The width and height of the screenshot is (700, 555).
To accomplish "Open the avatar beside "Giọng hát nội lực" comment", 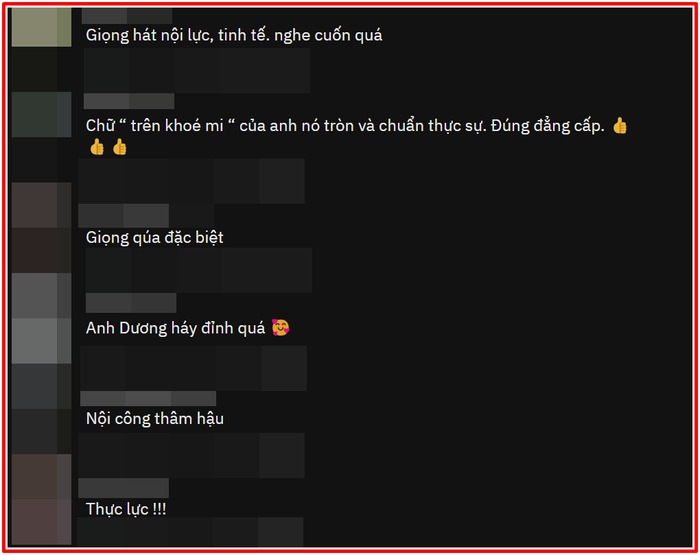I will click(42, 27).
